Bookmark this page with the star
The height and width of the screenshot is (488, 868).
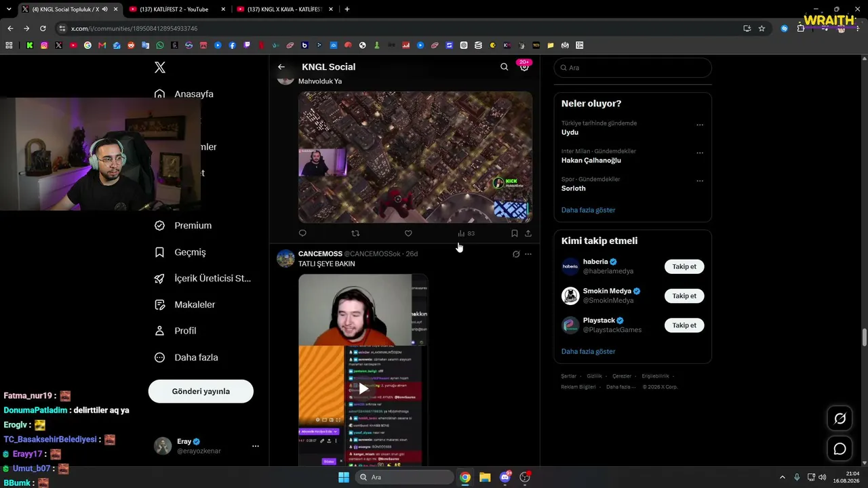coord(762,28)
